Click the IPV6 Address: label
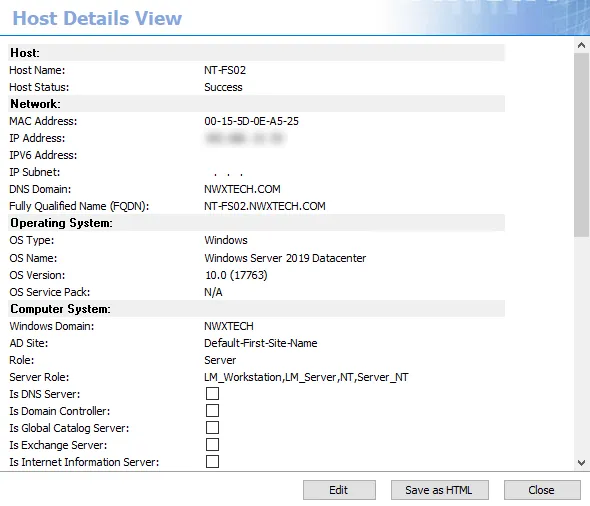The image size is (590, 506). point(43,155)
